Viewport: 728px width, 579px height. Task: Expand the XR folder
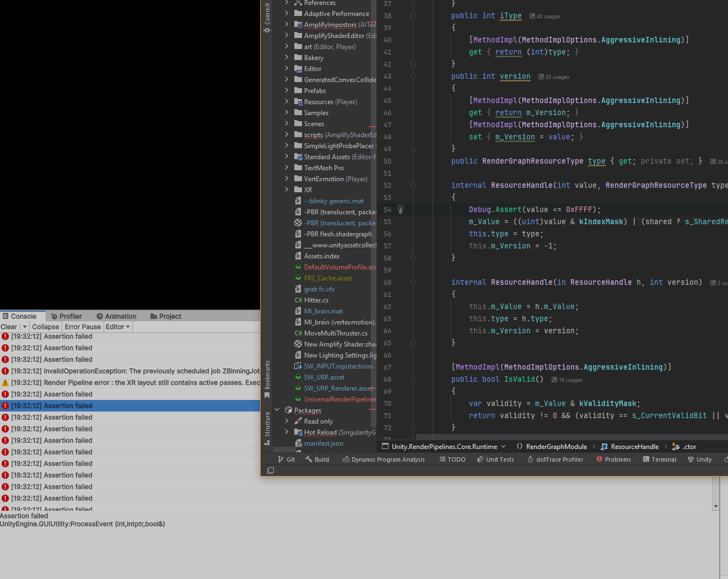point(287,189)
